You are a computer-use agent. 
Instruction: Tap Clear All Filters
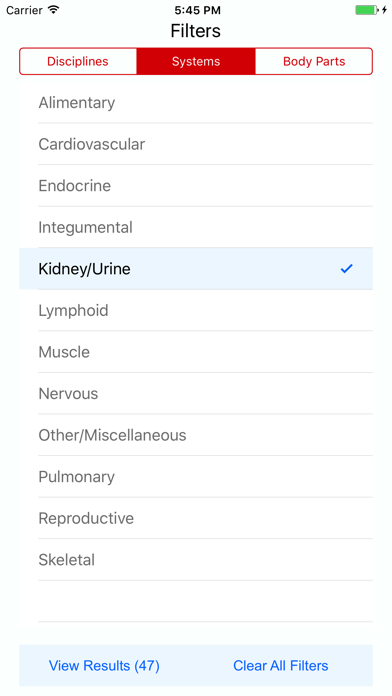pyautogui.click(x=281, y=665)
